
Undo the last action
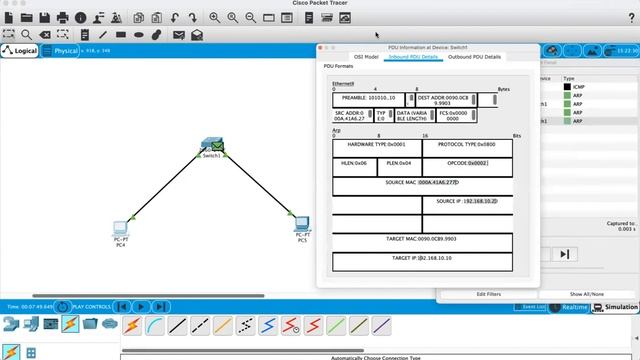175,18
